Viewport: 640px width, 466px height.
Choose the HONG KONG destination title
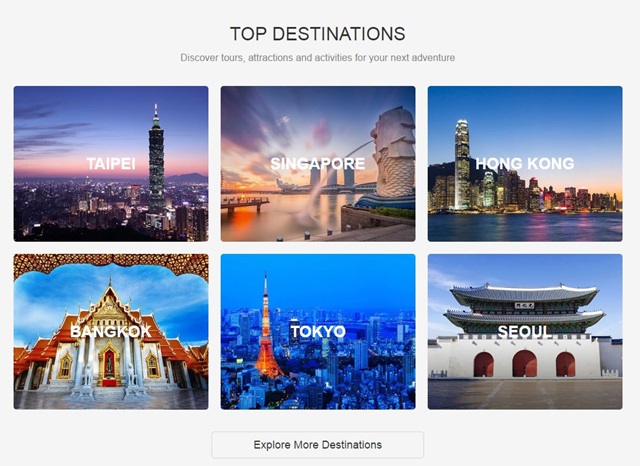[x=525, y=164]
